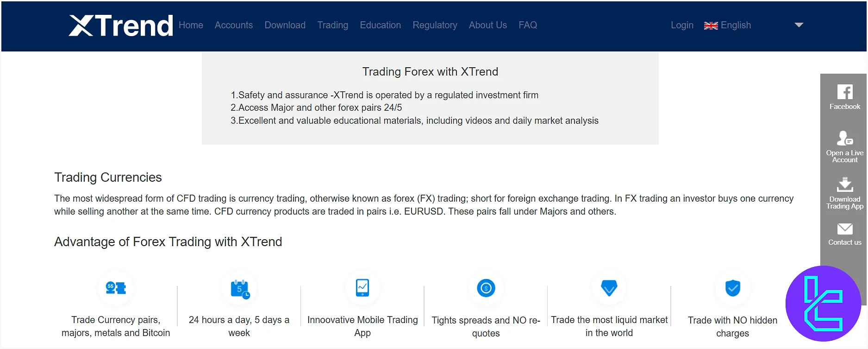Click the 'Excellent and valuable educational materials' line
The height and width of the screenshot is (349, 868).
(414, 121)
